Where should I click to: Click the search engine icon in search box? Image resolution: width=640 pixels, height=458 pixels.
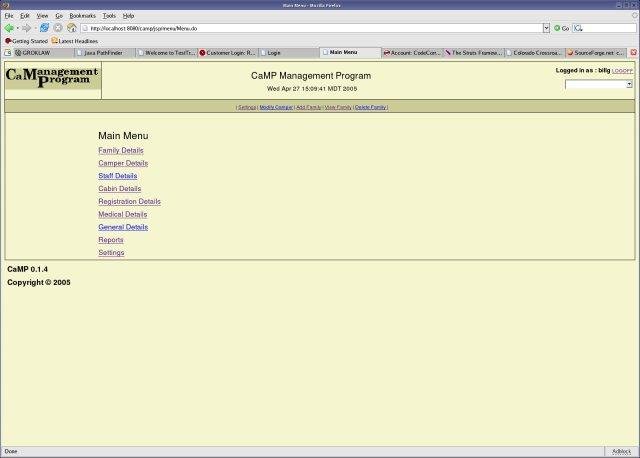pyautogui.click(x=578, y=28)
